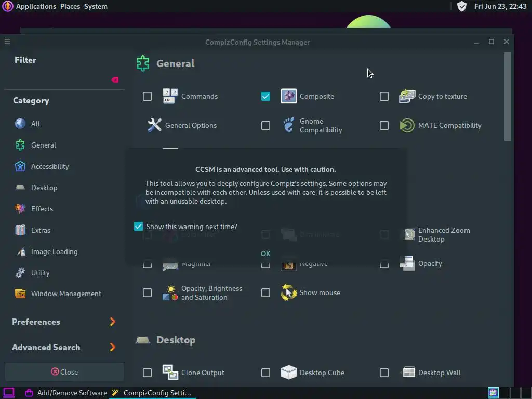Open the Desktop Cube plugin icon
Image resolution: width=532 pixels, height=399 pixels.
click(289, 373)
